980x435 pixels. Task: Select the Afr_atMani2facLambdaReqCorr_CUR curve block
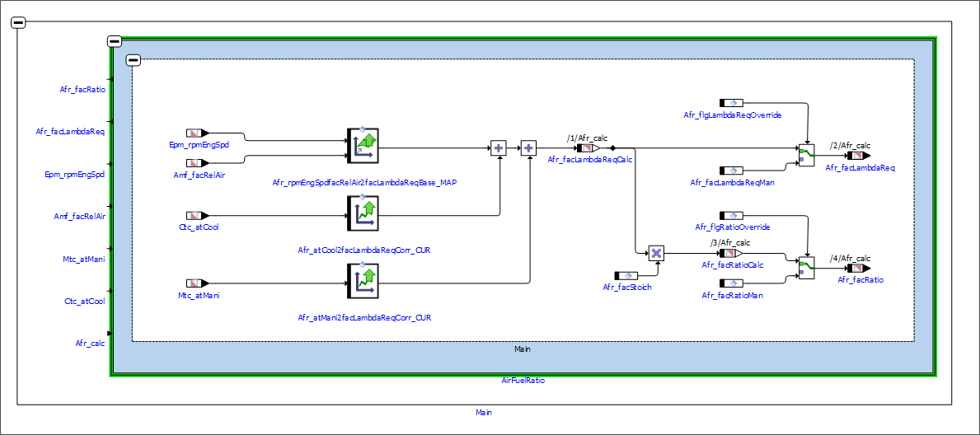(362, 282)
